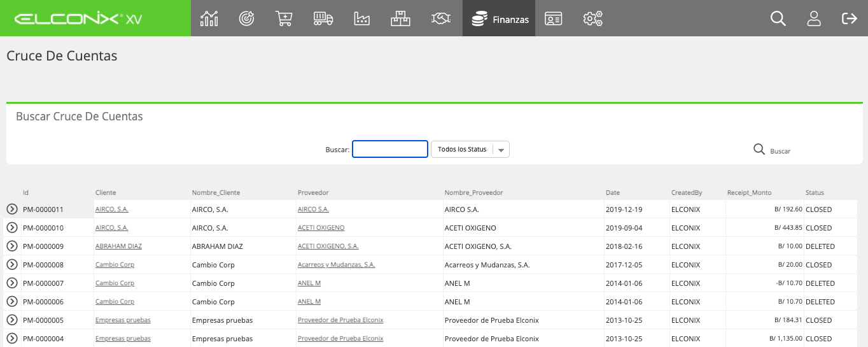Expand row PM-0000011 with arrow icon
This screenshot has width=868, height=347.
[x=12, y=209]
